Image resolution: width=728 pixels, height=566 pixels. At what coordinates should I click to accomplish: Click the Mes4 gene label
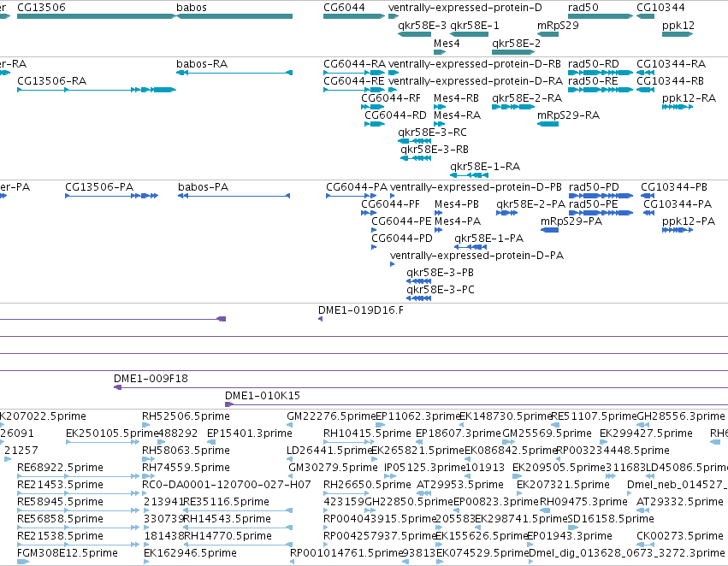click(447, 43)
